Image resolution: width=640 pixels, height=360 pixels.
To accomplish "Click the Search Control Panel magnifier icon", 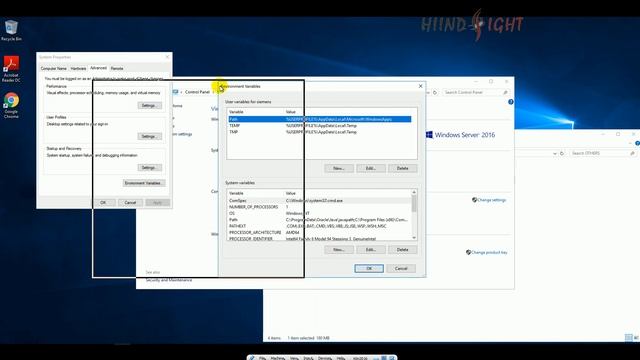I will (x=505, y=92).
